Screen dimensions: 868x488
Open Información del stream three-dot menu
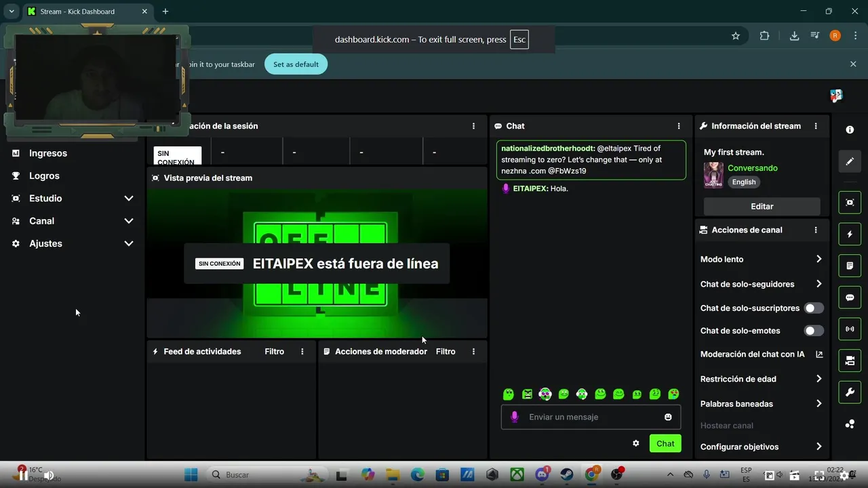click(x=816, y=126)
